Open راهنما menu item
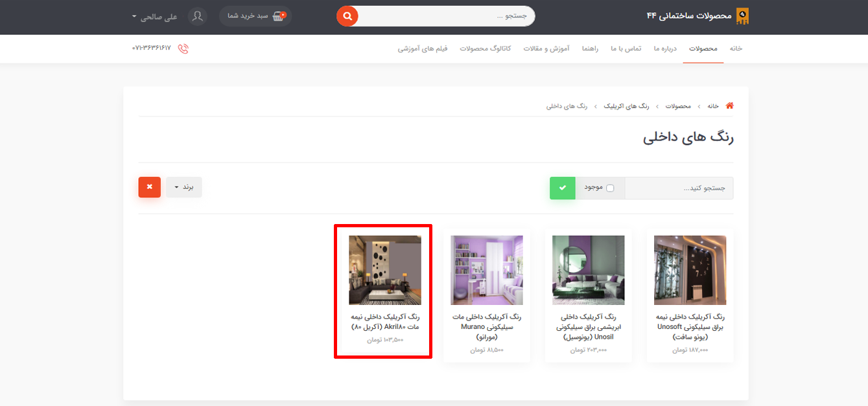 coord(591,49)
